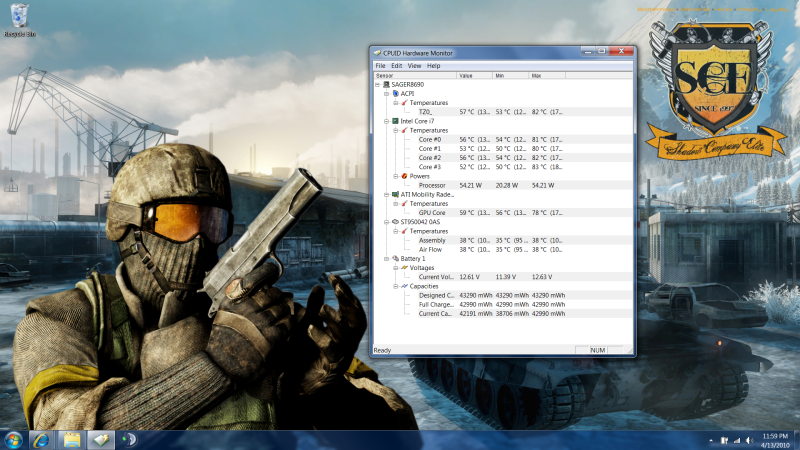Click the Value column header

coord(474,76)
